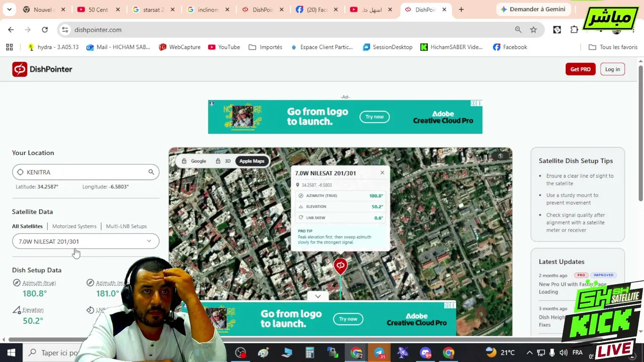This screenshot has height=362, width=644.
Task: Switch the map to 3D view
Action: click(x=223, y=161)
